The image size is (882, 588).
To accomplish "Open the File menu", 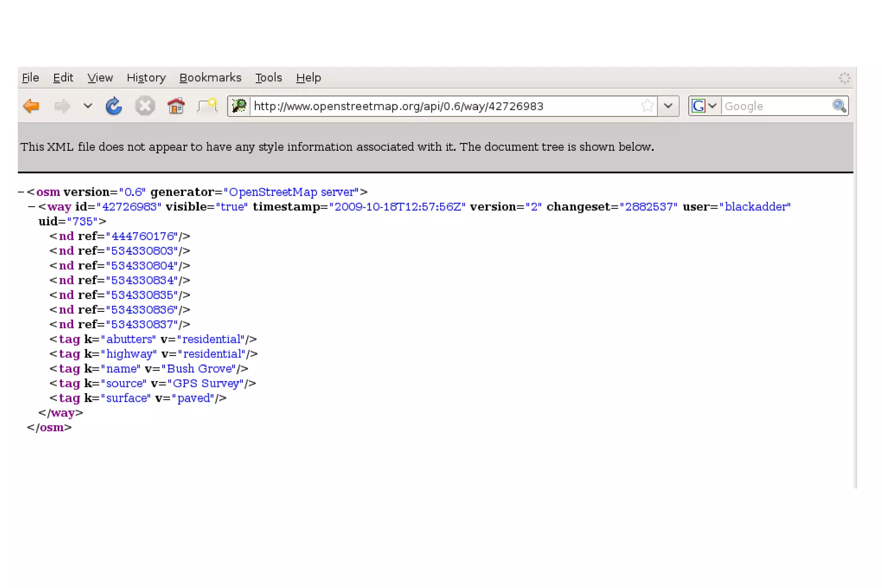I will click(30, 78).
